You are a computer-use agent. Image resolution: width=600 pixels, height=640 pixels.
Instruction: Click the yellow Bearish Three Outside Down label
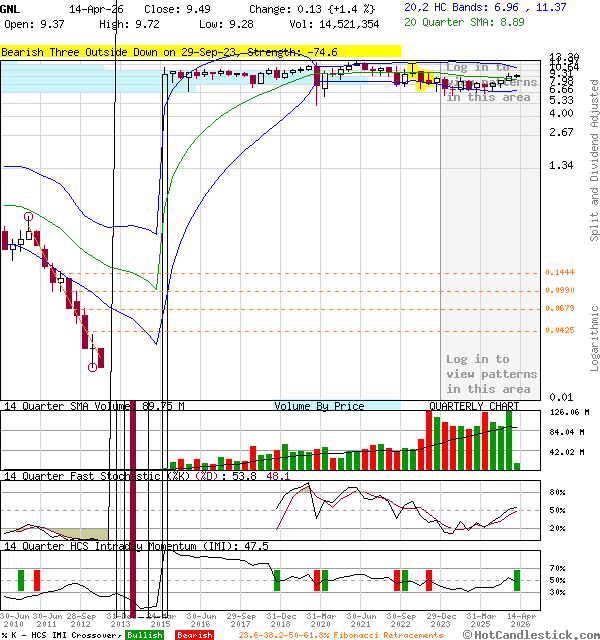(200, 51)
